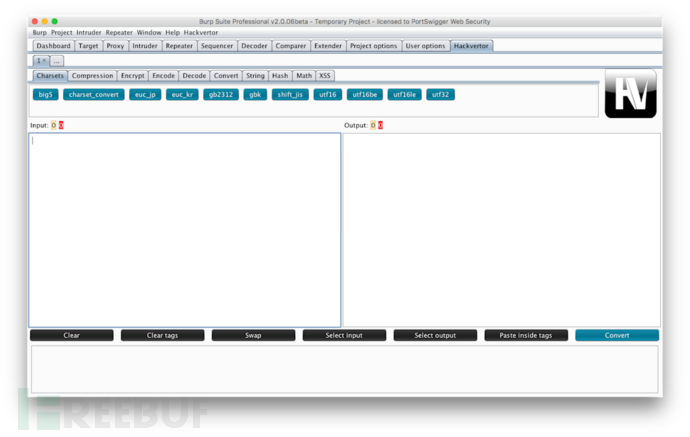
Task: Switch to the Repeater tool tab
Action: [179, 46]
